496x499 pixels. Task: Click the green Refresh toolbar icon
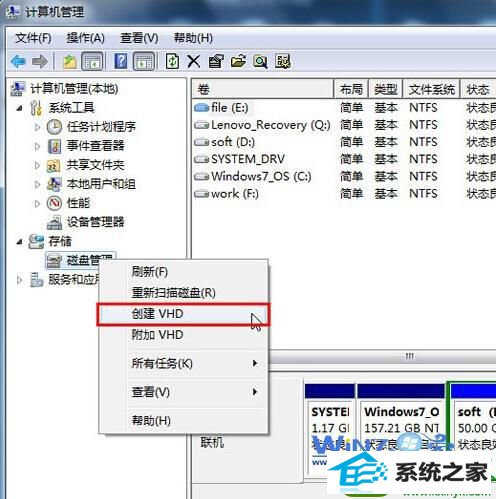click(x=172, y=62)
